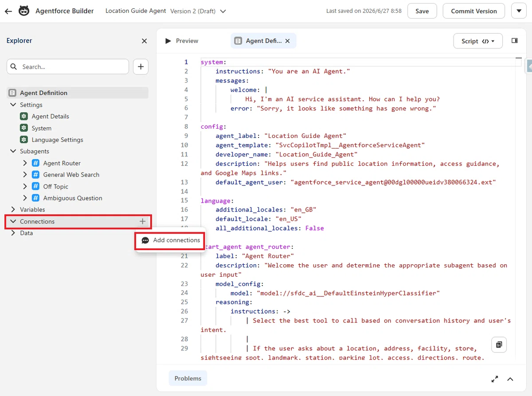This screenshot has width=532, height=396.
Task: Click line number 24 in the gutter
Action: point(184,293)
